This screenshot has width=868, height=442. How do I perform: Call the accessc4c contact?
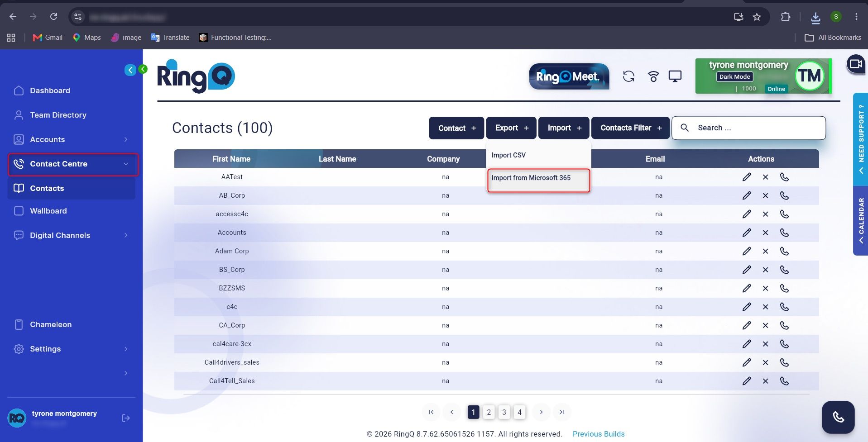point(784,214)
